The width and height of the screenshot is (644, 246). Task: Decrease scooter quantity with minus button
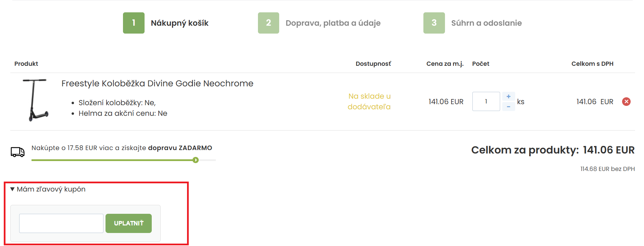(x=508, y=107)
